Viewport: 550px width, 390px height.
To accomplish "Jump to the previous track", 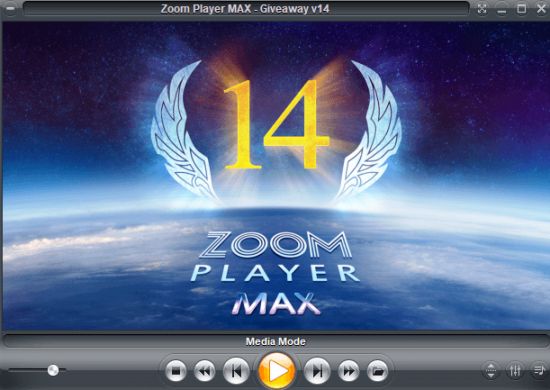I will (x=236, y=371).
